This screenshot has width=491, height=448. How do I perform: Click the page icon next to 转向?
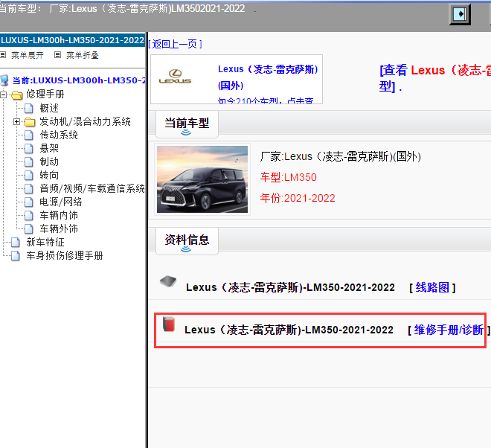click(x=29, y=176)
